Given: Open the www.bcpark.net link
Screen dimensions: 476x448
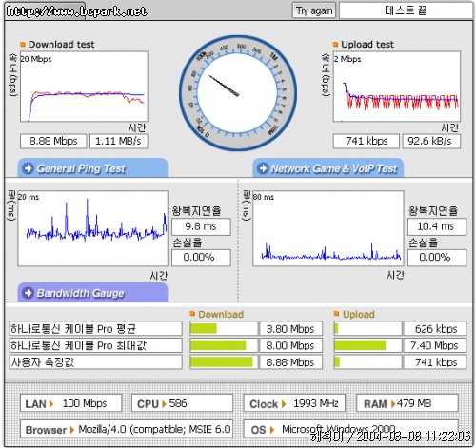Looking at the screenshot, I should coord(76,11).
